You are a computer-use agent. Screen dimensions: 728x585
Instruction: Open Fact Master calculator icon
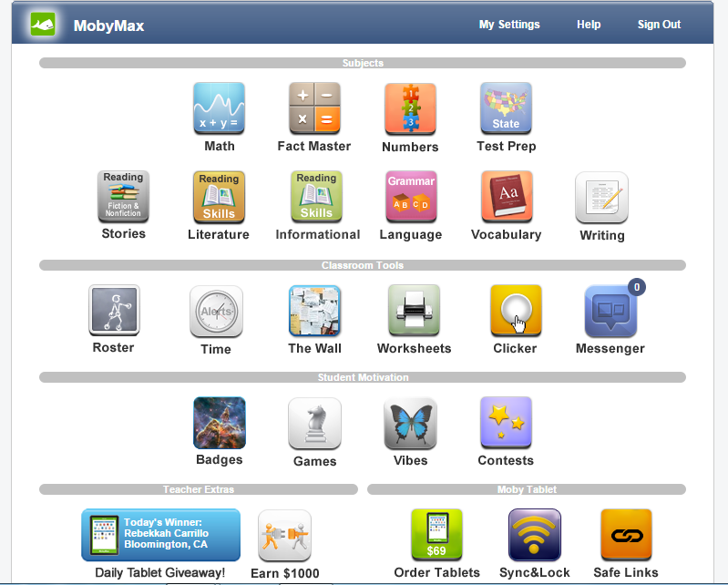pyautogui.click(x=314, y=108)
